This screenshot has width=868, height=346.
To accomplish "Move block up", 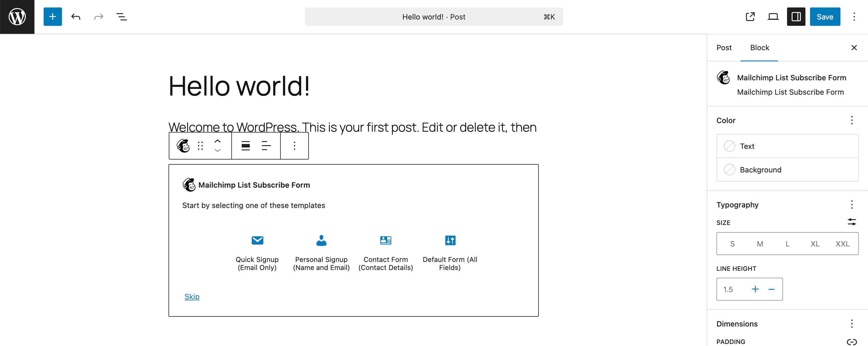I will [x=217, y=141].
